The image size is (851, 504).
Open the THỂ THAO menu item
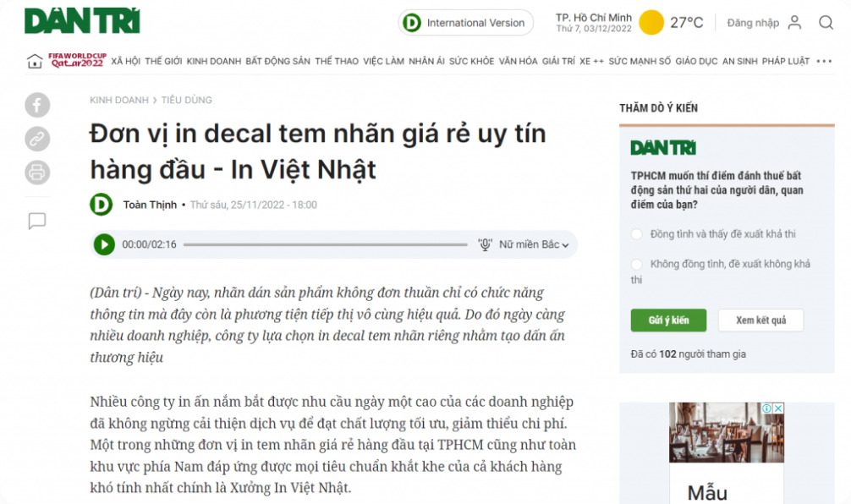[x=337, y=61]
